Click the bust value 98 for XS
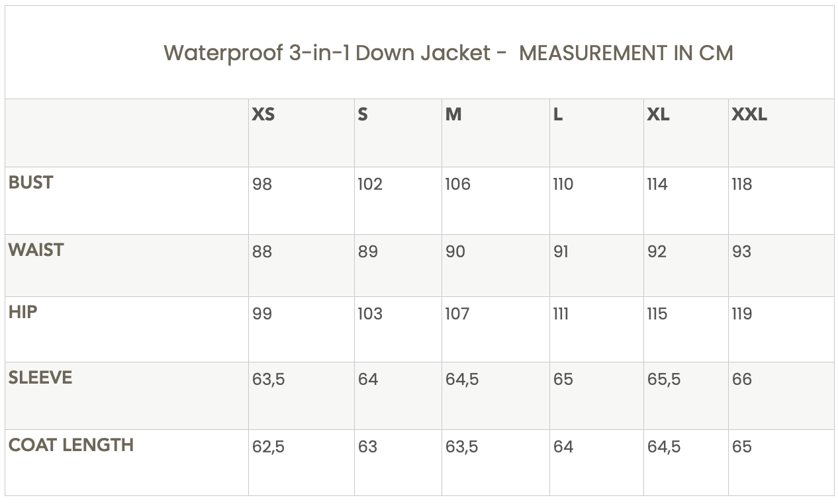Image resolution: width=838 pixels, height=504 pixels. [x=262, y=185]
